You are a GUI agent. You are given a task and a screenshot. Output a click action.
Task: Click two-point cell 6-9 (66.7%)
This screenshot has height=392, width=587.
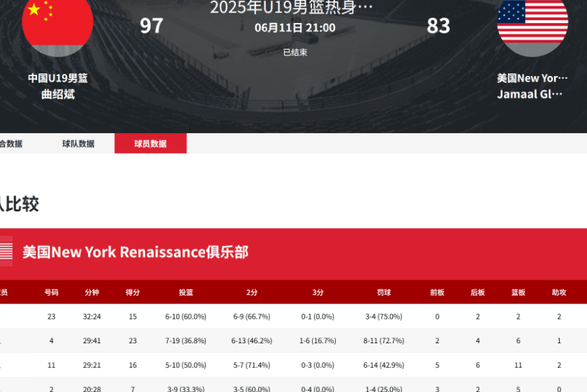pyautogui.click(x=251, y=317)
